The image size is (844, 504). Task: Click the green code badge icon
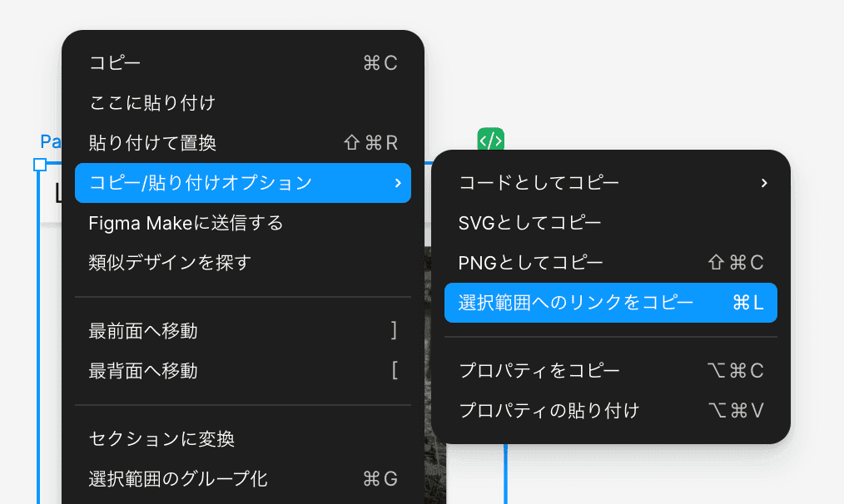490,140
